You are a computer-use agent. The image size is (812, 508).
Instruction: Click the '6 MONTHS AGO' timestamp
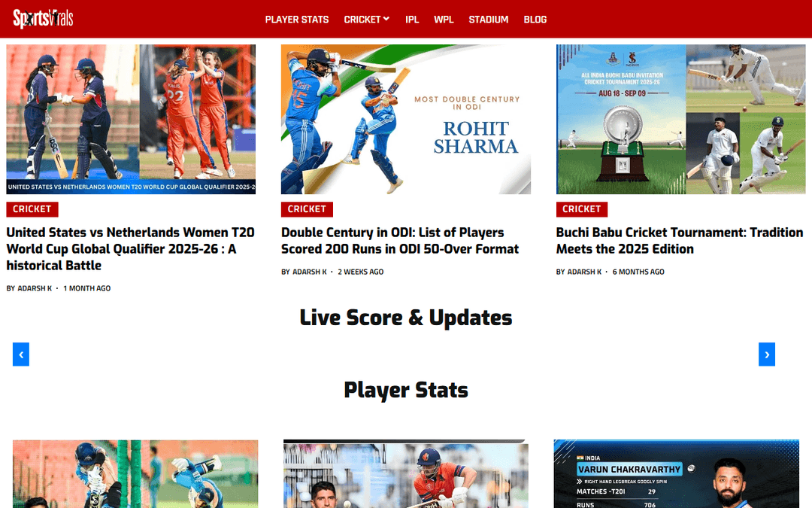[638, 272]
